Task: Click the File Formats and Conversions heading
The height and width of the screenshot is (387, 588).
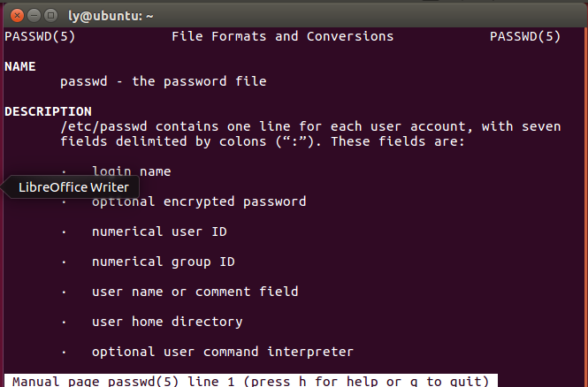Action: [282, 36]
